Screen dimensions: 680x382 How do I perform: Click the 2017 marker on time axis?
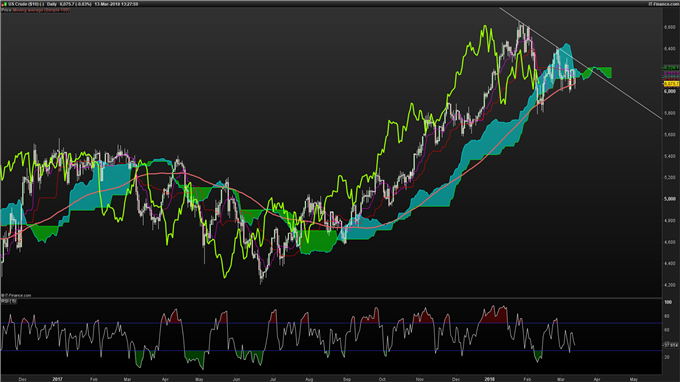[57, 379]
